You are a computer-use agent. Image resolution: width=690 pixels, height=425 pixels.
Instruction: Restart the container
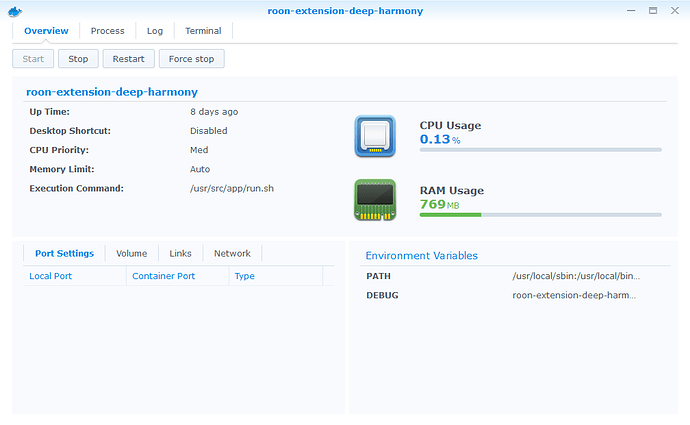point(128,59)
